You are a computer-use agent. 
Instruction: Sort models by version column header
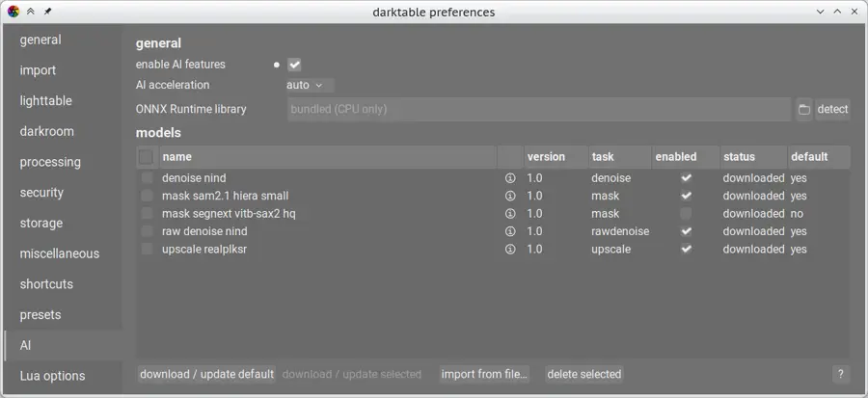[556, 157]
